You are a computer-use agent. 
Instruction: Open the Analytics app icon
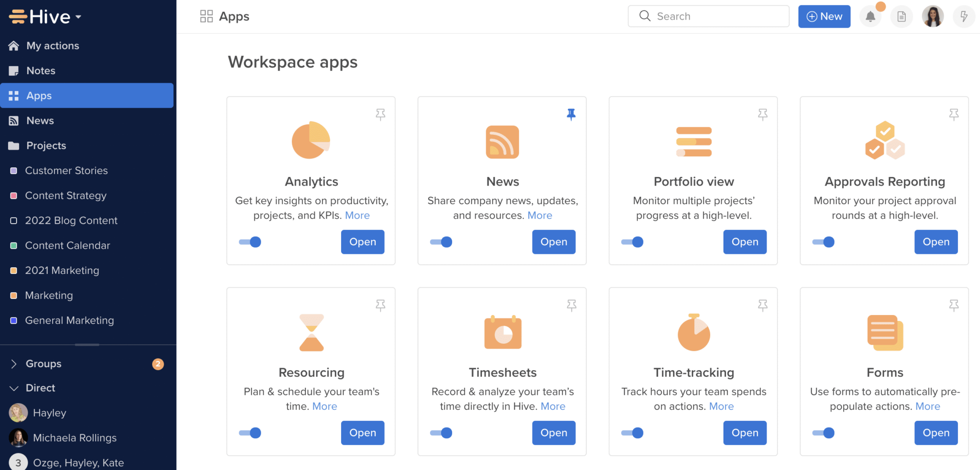(311, 140)
